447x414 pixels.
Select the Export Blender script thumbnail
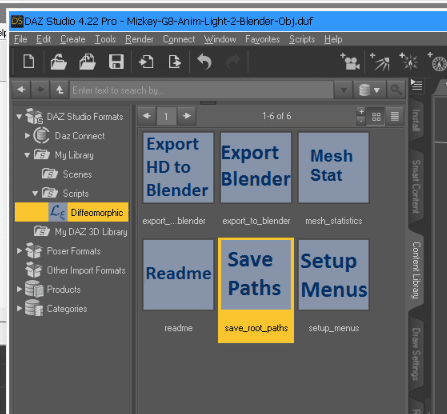click(256, 168)
